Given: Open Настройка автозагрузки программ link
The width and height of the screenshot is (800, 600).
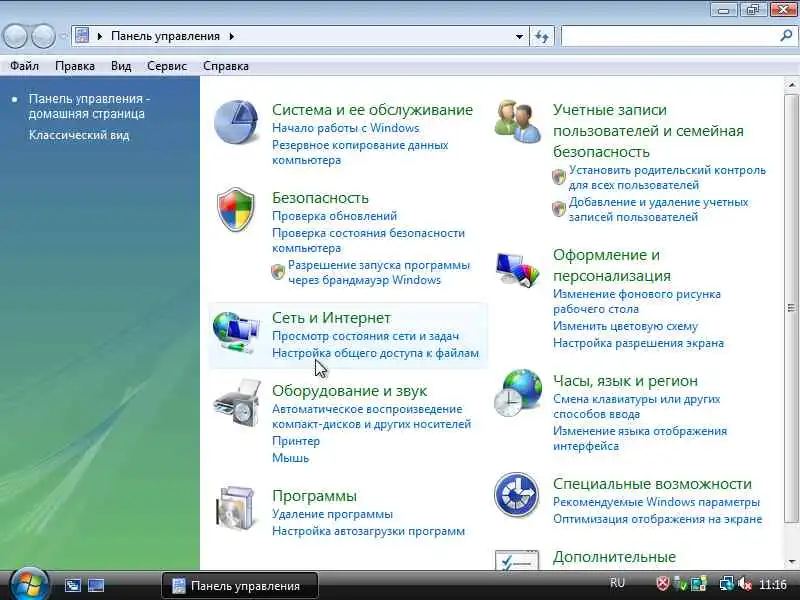Looking at the screenshot, I should point(368,531).
